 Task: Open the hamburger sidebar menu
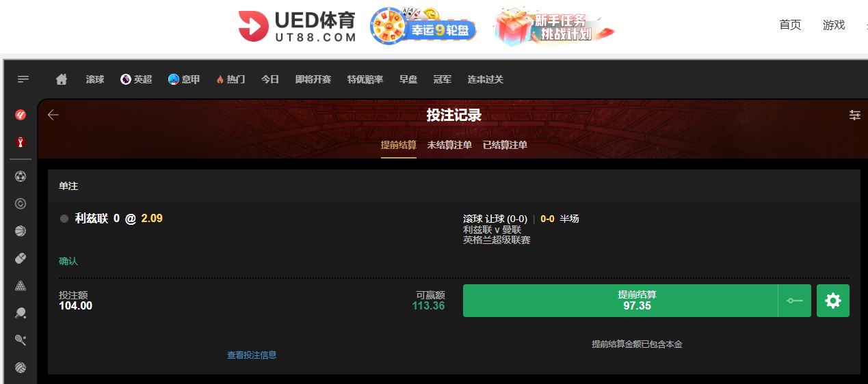[23, 79]
